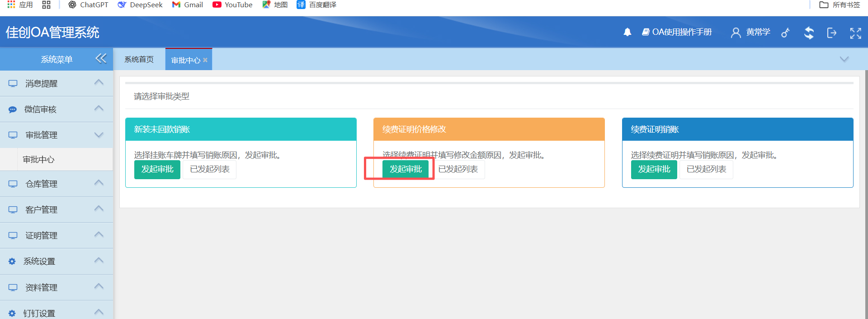Click 发起审批 under 新装未回款销账
The height and width of the screenshot is (319, 868).
[x=157, y=169]
